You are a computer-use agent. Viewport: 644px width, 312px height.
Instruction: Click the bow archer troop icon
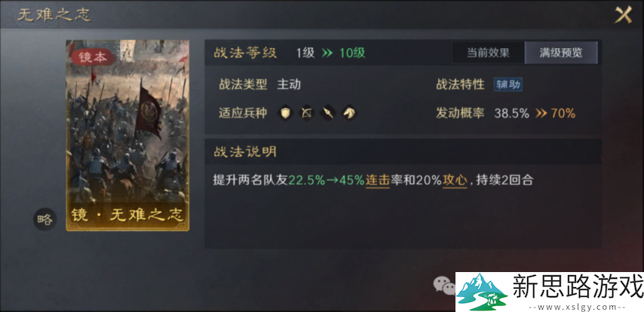(306, 112)
